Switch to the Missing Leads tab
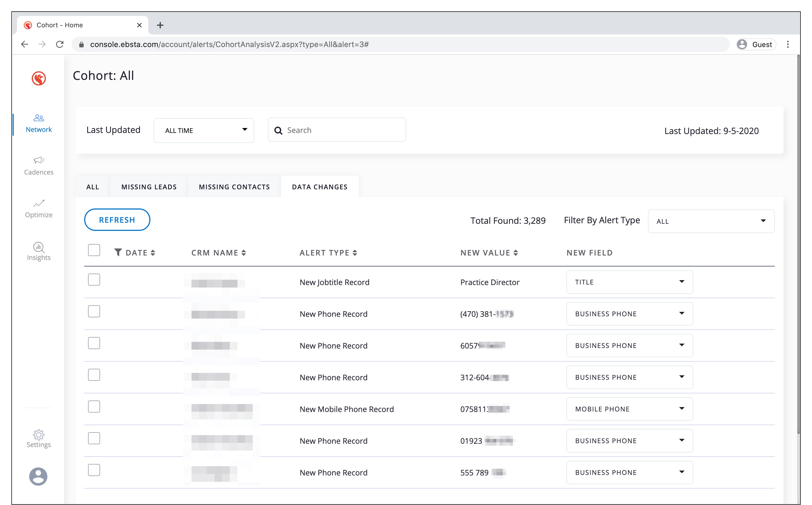The height and width of the screenshot is (505, 812). pos(149,187)
